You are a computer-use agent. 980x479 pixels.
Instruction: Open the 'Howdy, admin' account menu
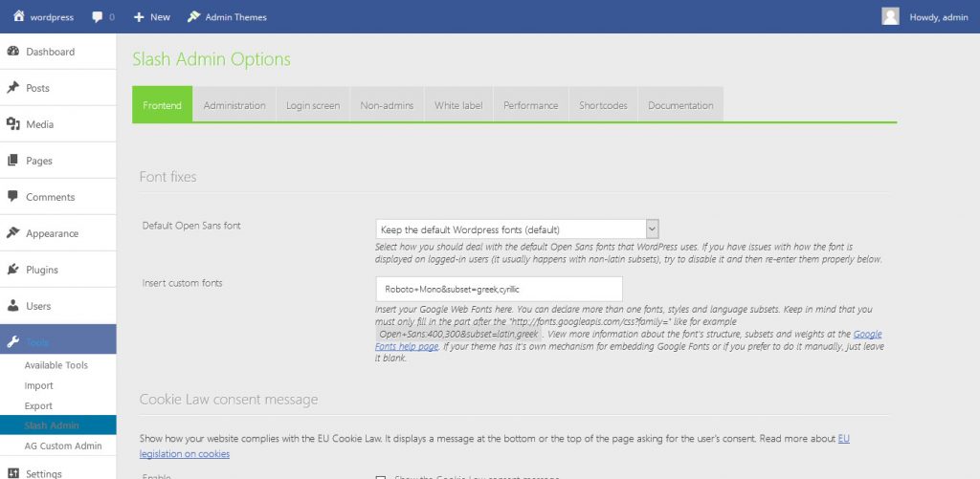[938, 17]
